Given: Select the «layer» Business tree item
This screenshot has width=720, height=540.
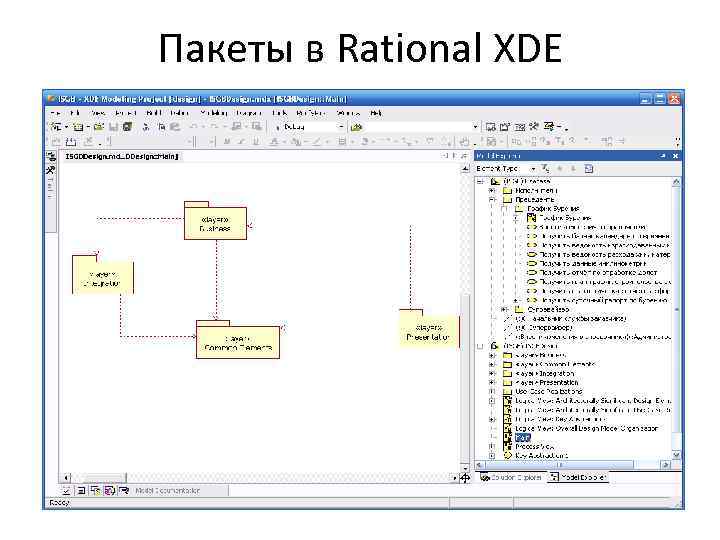Looking at the screenshot, I should point(540,355).
